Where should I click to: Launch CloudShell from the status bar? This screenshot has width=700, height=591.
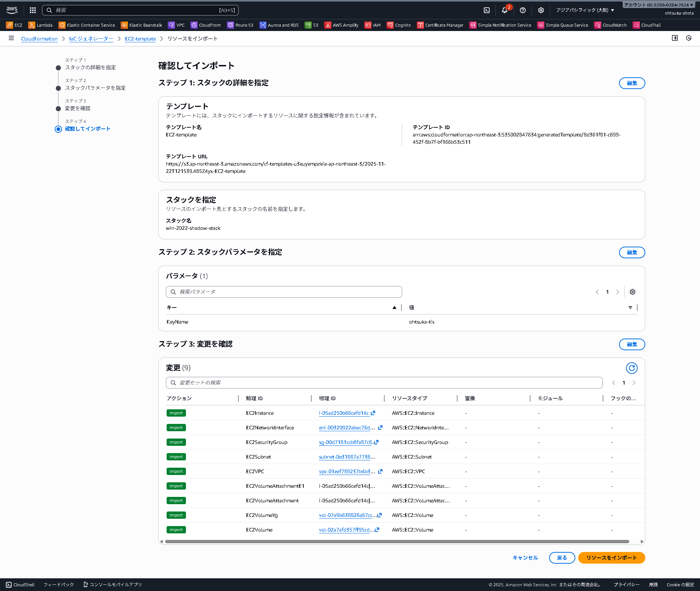tap(19, 584)
